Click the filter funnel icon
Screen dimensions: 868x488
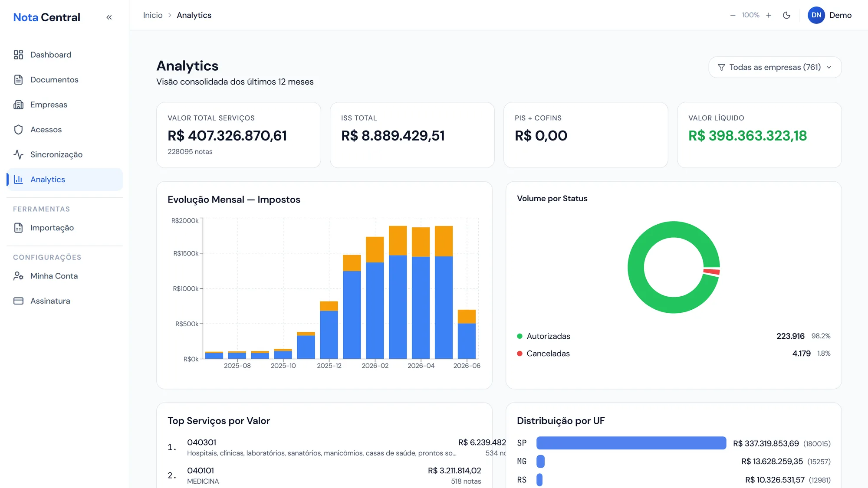pos(721,67)
